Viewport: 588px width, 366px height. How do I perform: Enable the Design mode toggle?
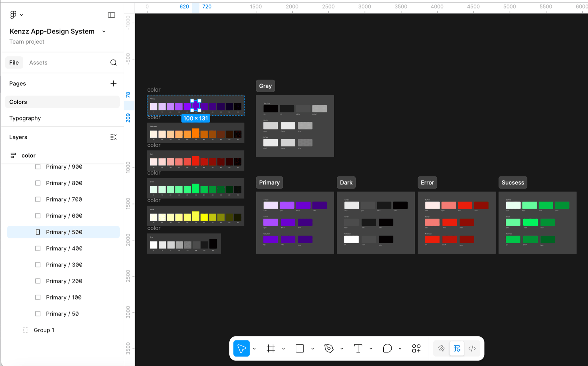[457, 348]
